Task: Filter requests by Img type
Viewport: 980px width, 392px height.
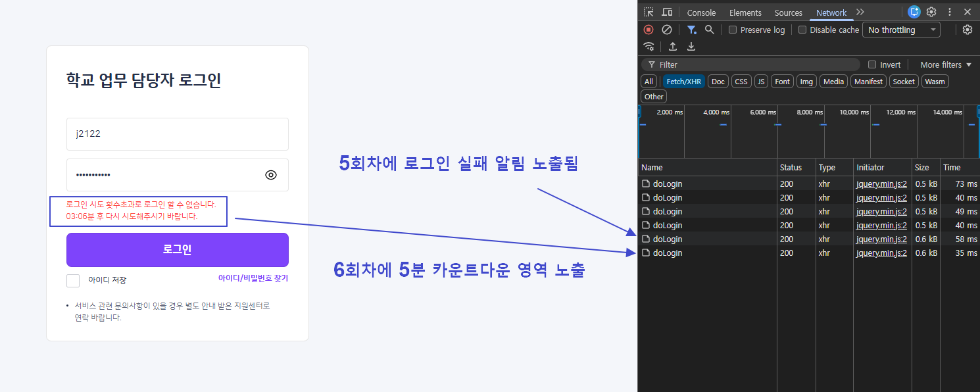Action: [x=807, y=82]
